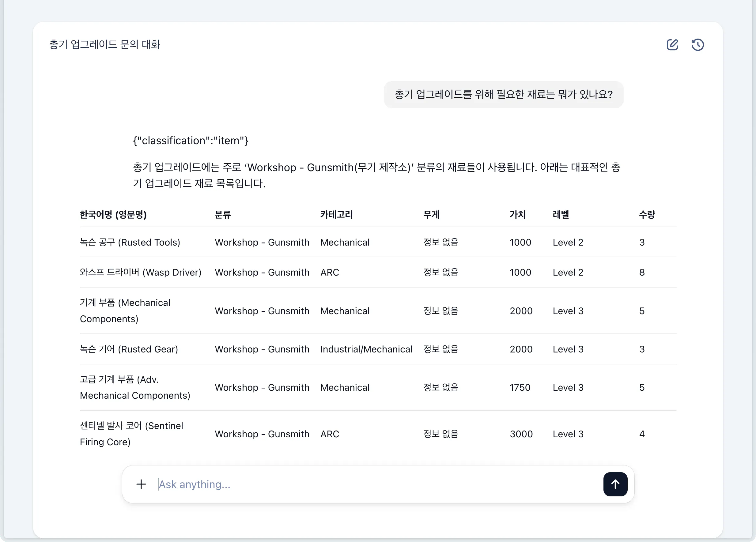756x542 pixels.
Task: Open conversation history via clock icon
Action: [698, 44]
